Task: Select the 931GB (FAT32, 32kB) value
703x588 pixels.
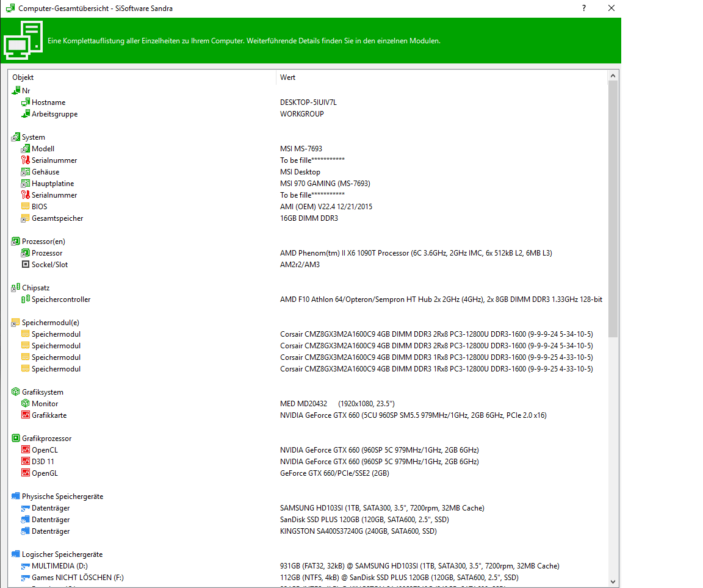Action: (x=420, y=566)
